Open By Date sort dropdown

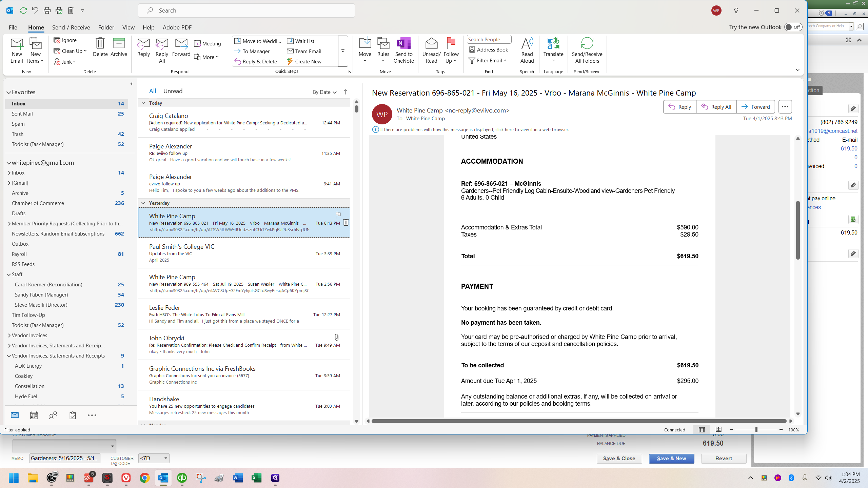(x=324, y=92)
